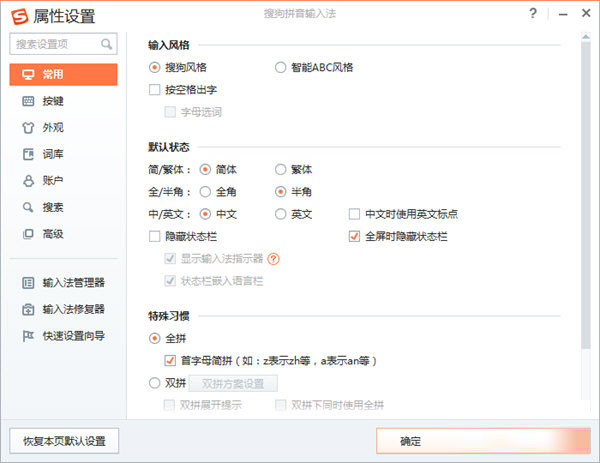The height and width of the screenshot is (463, 600).
Task: Click the red help icon beside 显示输入法指示器
Action: tap(272, 258)
